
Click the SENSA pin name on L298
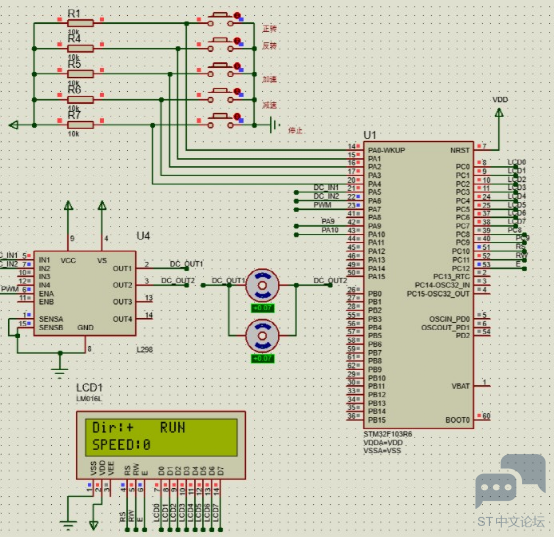(51, 319)
